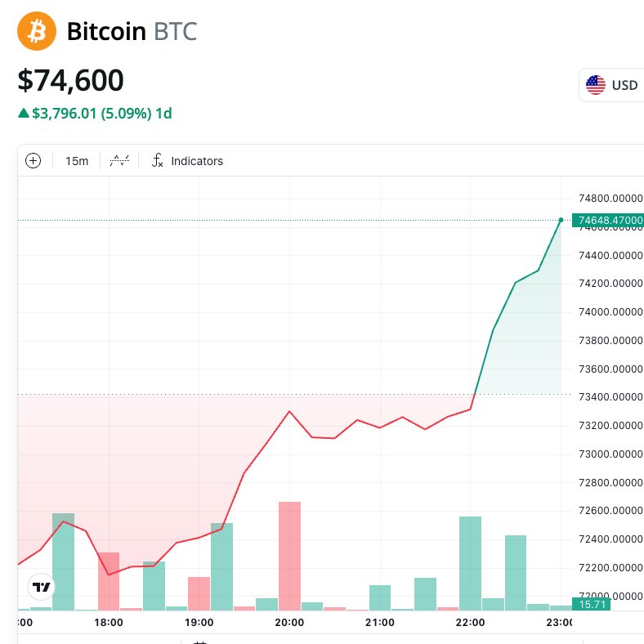Open the TradingView logo on the chart

coord(42,587)
